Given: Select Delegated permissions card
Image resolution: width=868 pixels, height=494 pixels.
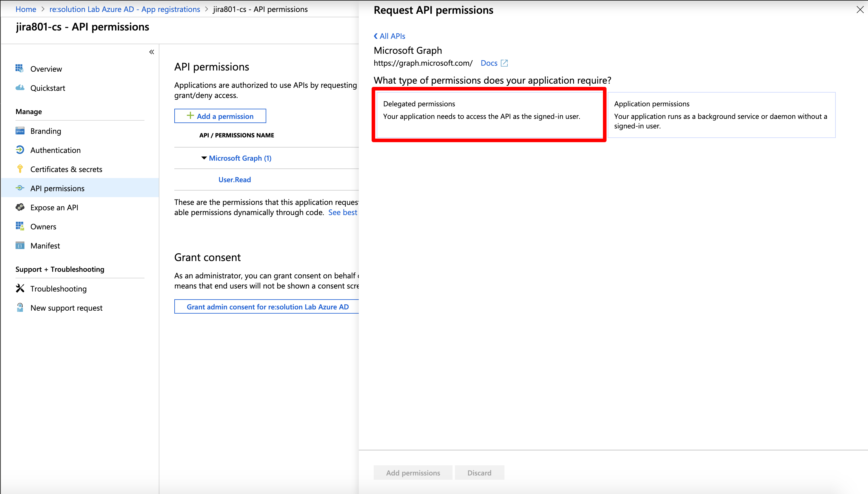Looking at the screenshot, I should [489, 115].
